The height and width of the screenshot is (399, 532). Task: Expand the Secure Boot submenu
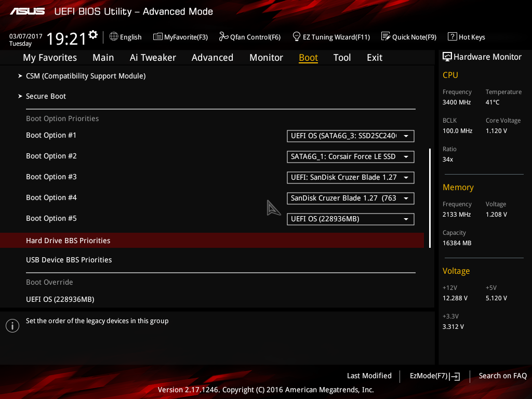[46, 96]
